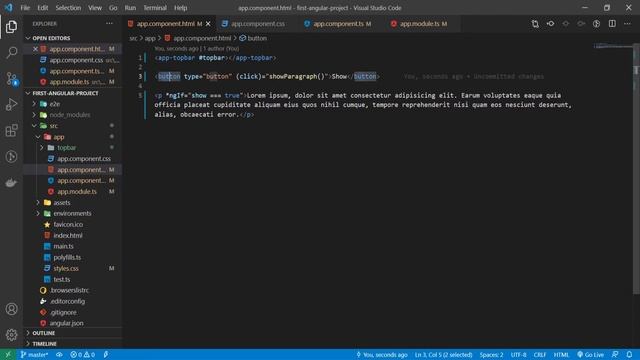Image resolution: width=640 pixels, height=360 pixels.
Task: Change the UTF-8 encoding setting
Action: click(518, 355)
